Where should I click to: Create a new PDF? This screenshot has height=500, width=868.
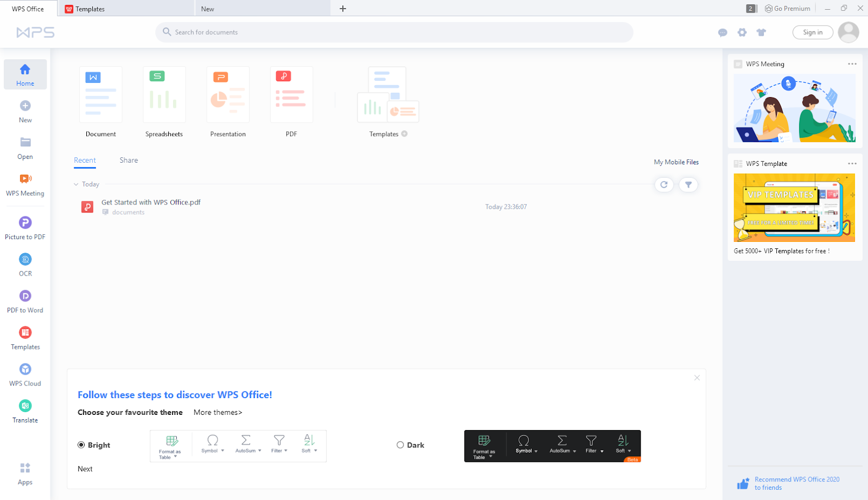(291, 102)
